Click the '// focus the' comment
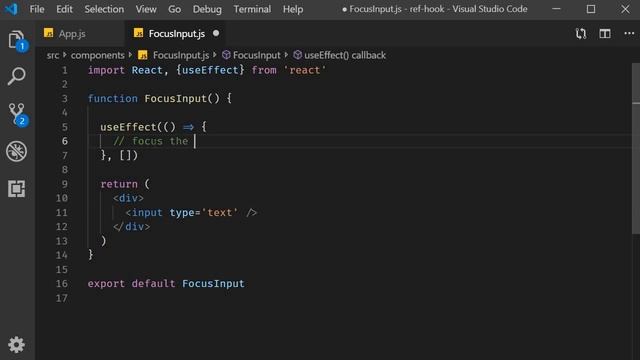 [151, 141]
